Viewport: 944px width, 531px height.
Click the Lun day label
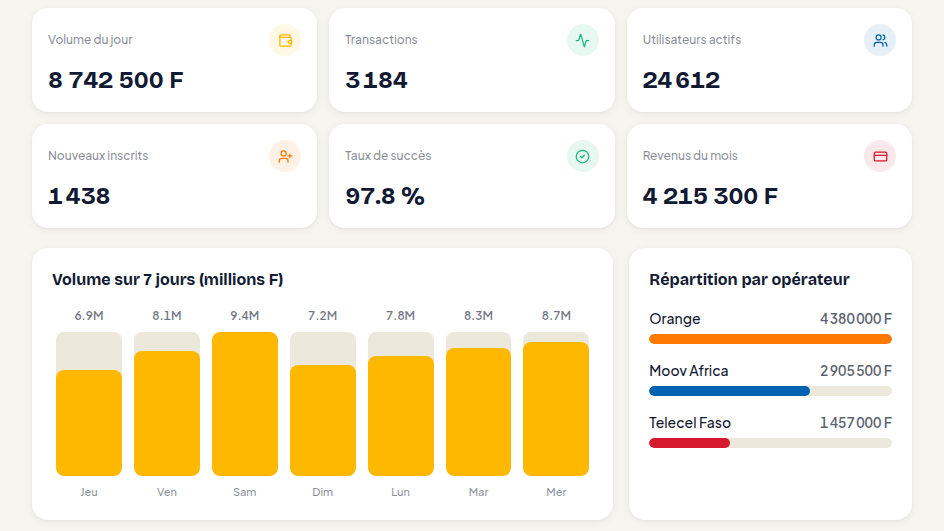click(x=401, y=492)
